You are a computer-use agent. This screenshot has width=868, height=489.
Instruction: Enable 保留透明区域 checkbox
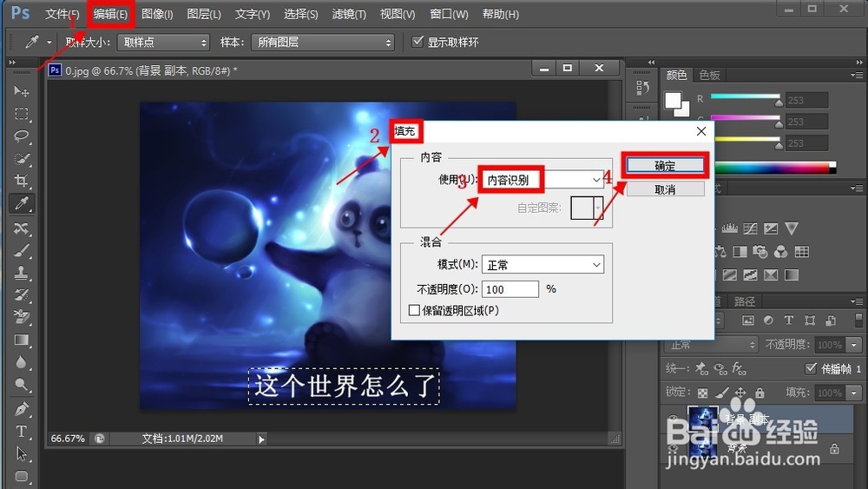click(413, 310)
